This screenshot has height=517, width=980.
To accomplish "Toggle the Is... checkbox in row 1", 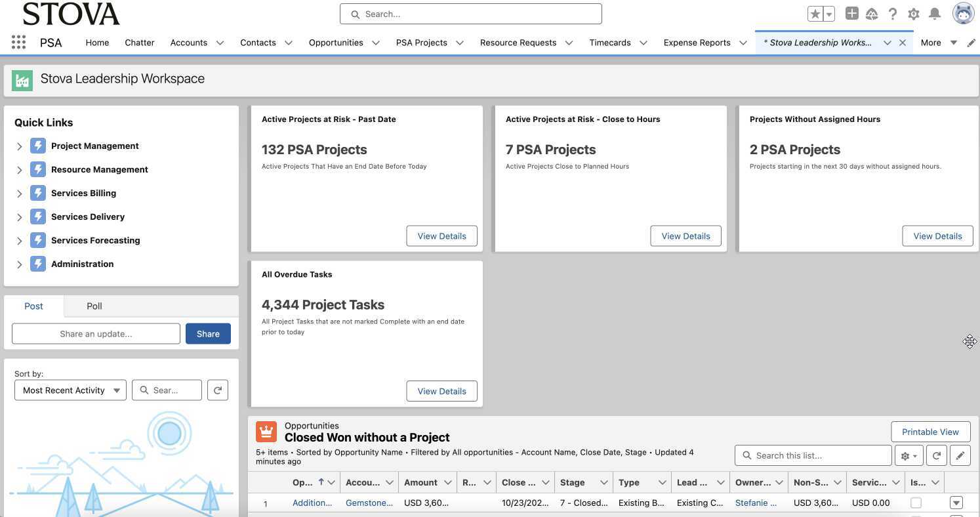I will click(x=916, y=503).
